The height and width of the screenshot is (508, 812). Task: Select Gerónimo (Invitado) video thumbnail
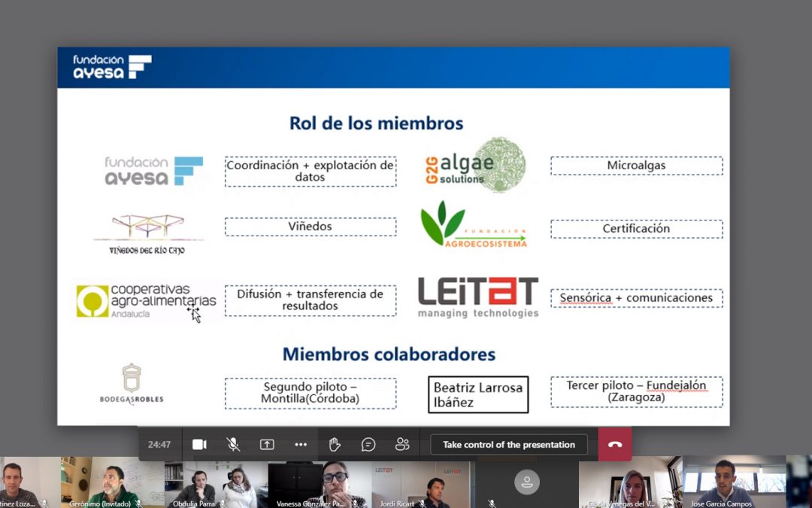point(112,482)
